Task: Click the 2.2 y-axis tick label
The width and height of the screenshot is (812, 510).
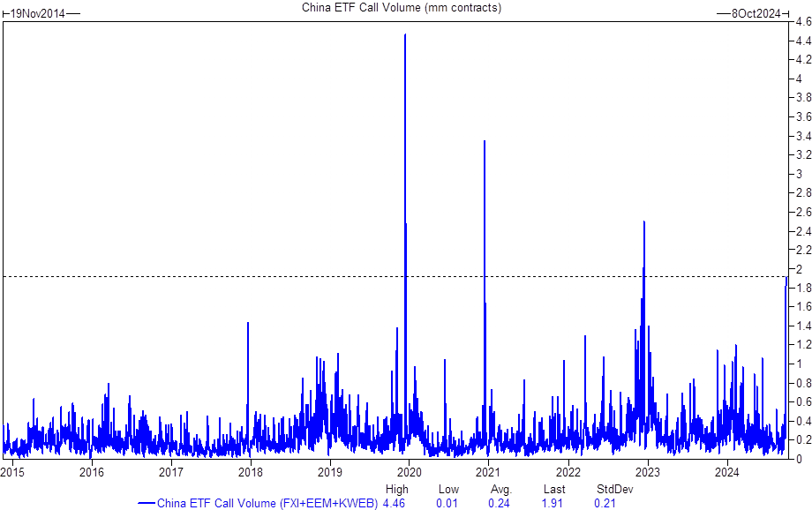Action: click(x=804, y=250)
